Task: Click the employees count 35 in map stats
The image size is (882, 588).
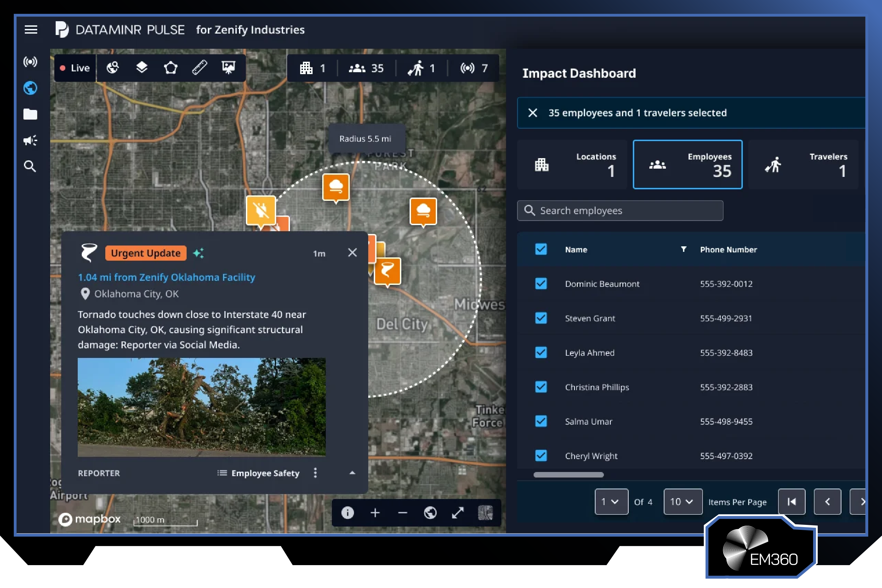Action: 366,68
